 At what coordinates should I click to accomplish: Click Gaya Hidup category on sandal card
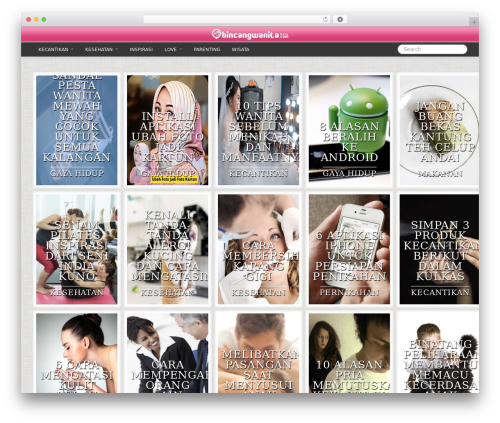(x=77, y=173)
